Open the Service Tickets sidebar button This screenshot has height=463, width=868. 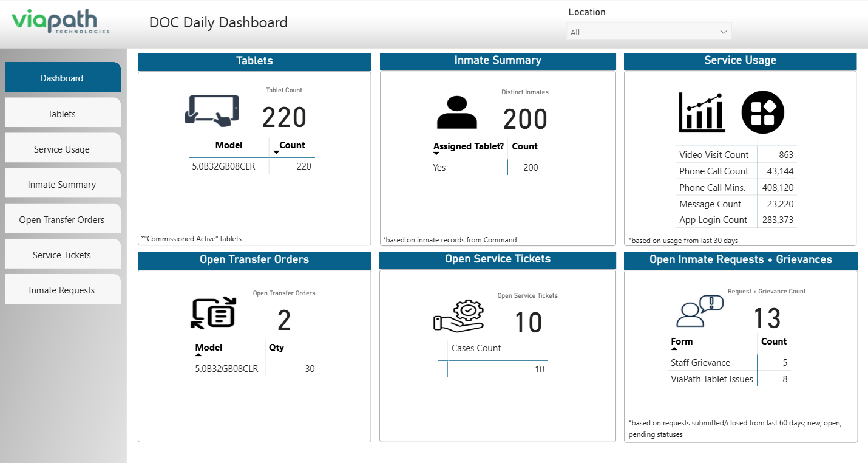pos(62,255)
